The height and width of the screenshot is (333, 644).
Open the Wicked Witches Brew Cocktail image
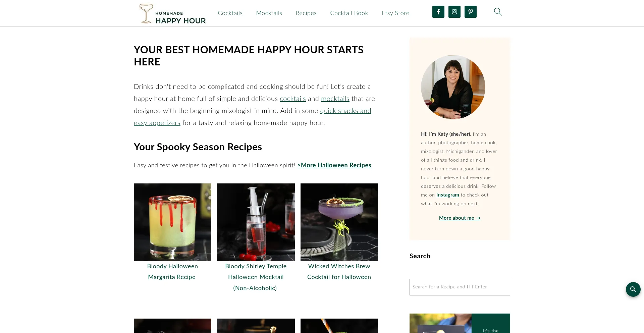point(339,222)
